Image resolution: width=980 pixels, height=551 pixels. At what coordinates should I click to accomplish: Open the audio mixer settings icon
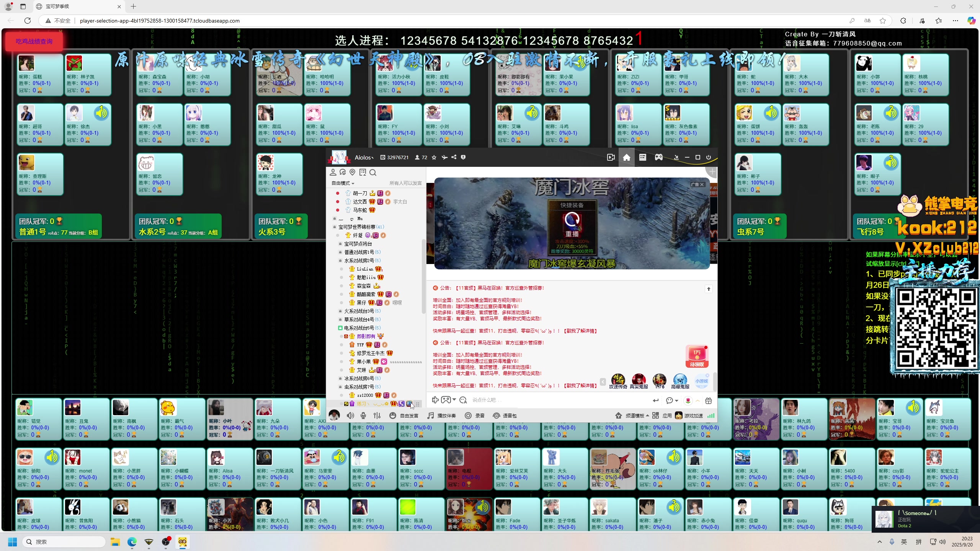377,416
